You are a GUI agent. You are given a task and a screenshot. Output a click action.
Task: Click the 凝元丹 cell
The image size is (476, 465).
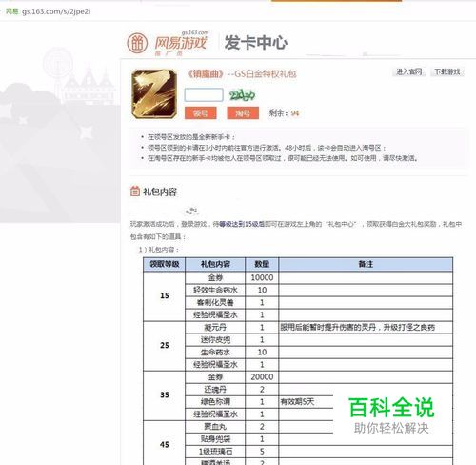[x=215, y=328]
